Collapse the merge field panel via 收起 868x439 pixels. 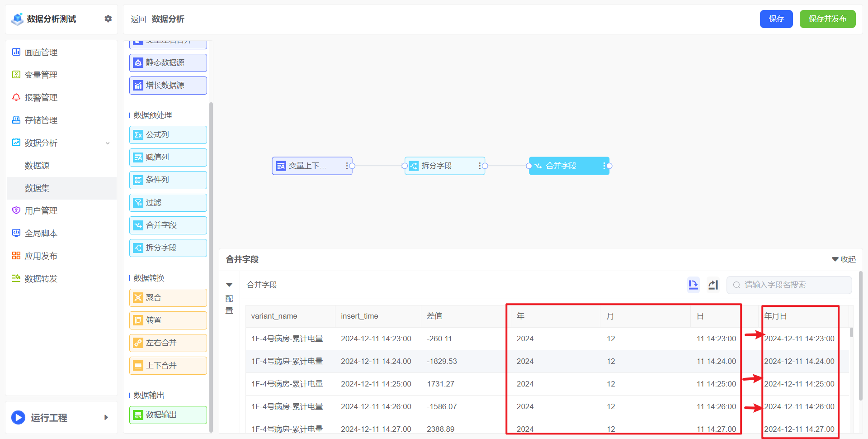click(x=844, y=259)
